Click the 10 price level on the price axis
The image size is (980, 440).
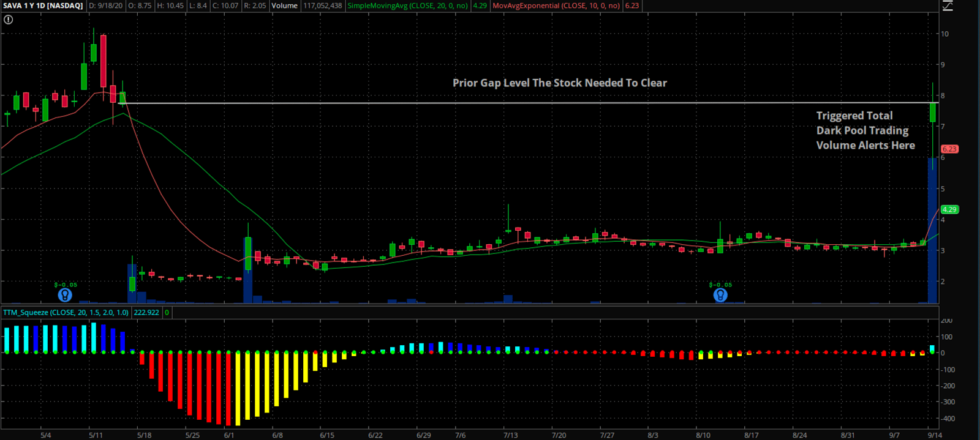945,34
